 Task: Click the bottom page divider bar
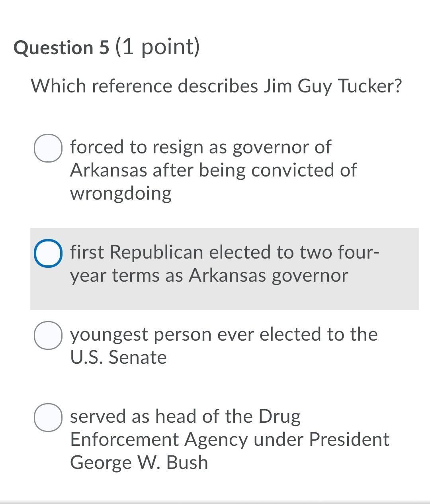coord(215,502)
